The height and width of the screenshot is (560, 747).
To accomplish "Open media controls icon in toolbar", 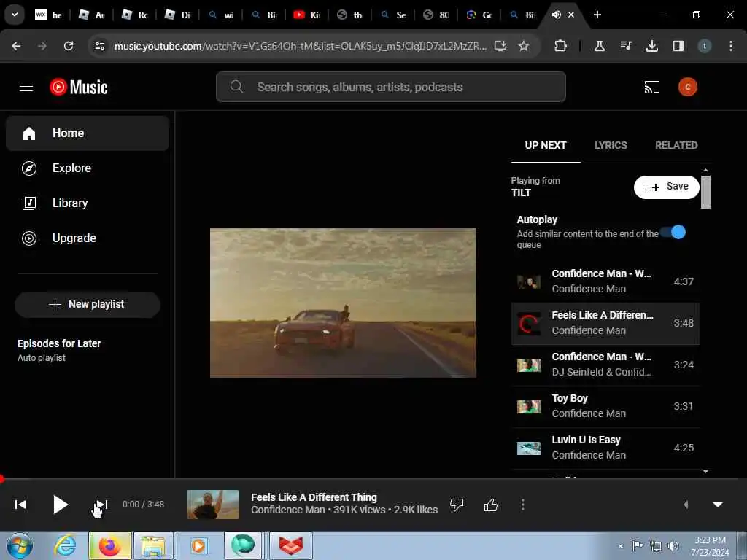I will tap(625, 46).
